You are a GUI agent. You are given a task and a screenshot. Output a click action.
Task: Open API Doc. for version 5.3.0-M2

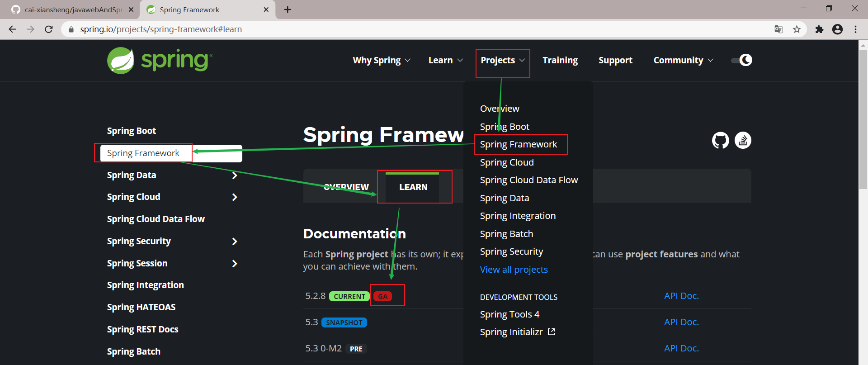(x=681, y=348)
